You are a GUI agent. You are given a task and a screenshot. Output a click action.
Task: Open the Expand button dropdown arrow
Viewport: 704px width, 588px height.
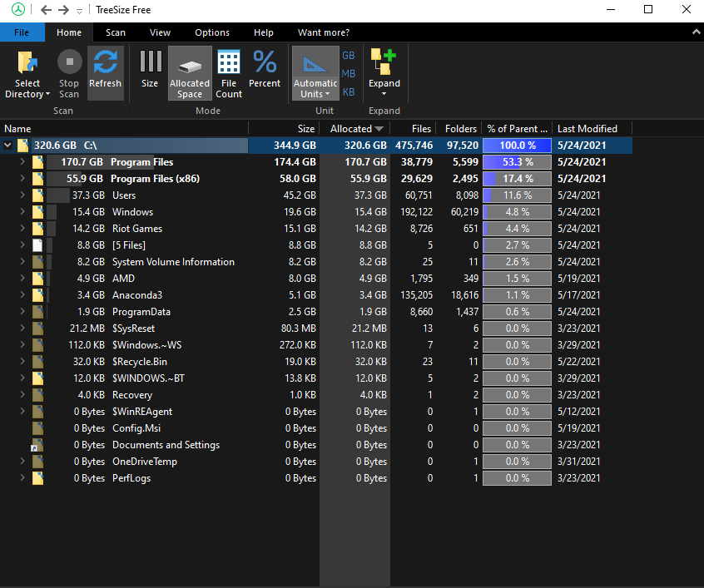coord(384,94)
